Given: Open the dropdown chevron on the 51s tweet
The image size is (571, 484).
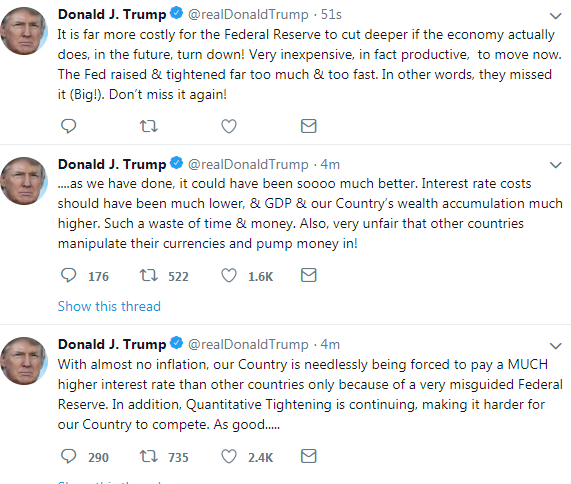Looking at the screenshot, I should pos(555,16).
